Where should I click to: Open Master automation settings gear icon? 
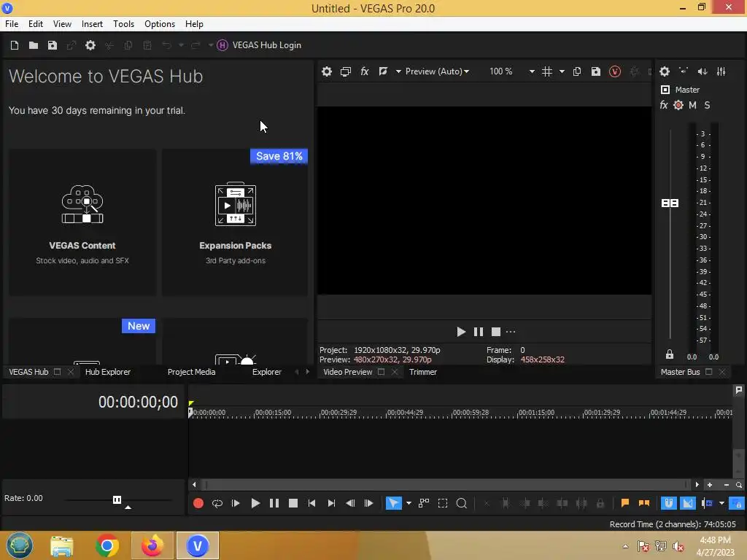click(x=678, y=105)
